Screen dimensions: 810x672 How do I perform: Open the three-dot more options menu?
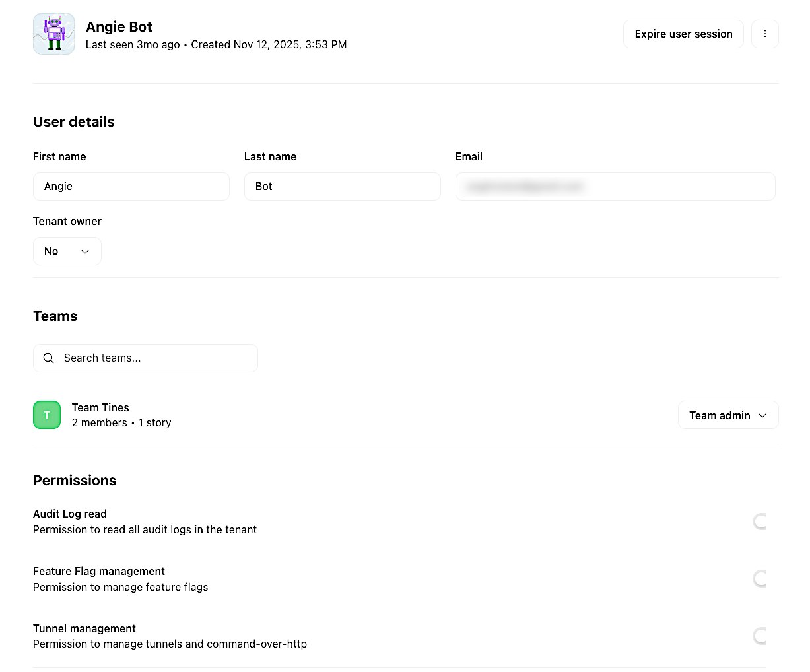click(765, 34)
